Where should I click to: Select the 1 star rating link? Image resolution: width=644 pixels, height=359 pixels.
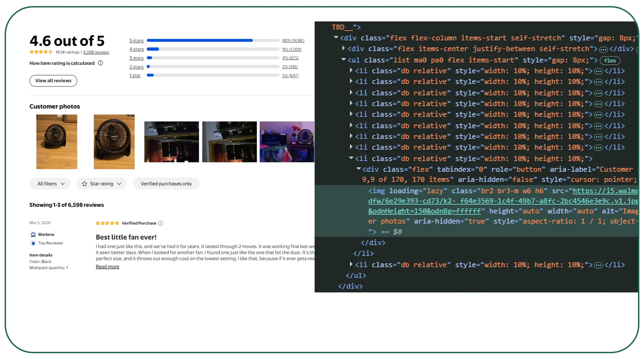click(135, 75)
